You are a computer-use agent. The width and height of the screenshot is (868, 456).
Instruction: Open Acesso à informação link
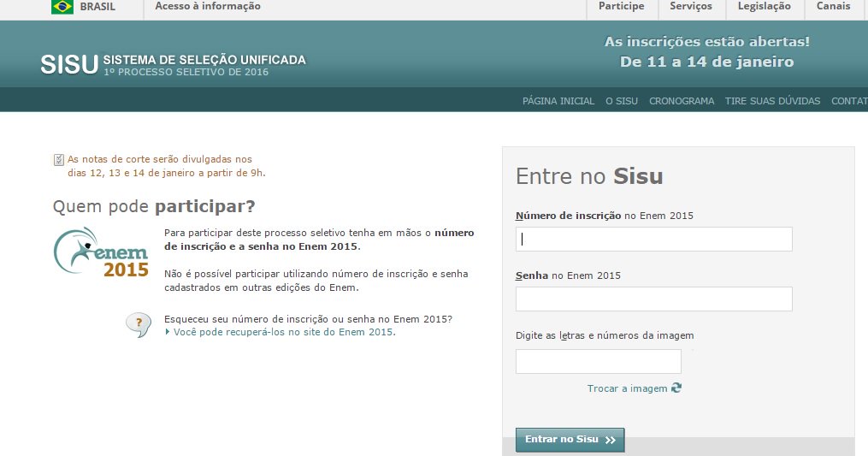point(208,6)
